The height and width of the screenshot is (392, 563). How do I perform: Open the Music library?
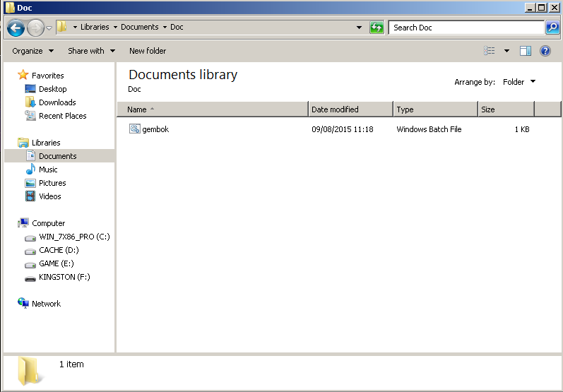point(48,170)
